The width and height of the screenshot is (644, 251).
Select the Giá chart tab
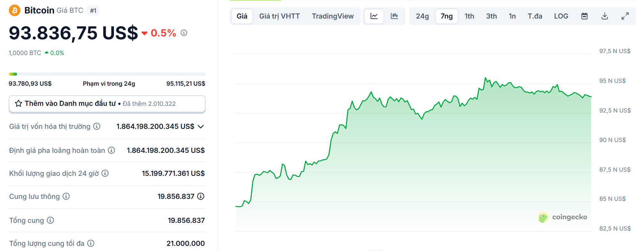point(242,16)
